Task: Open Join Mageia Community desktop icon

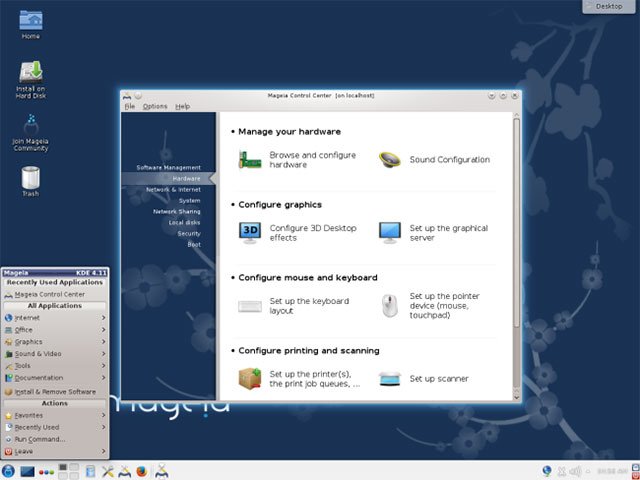Action: pyautogui.click(x=31, y=125)
